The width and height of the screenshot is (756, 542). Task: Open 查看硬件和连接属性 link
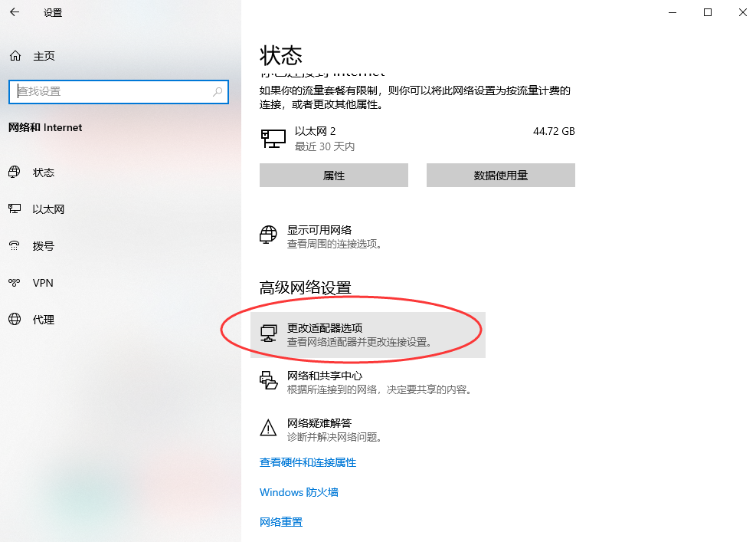click(x=309, y=462)
